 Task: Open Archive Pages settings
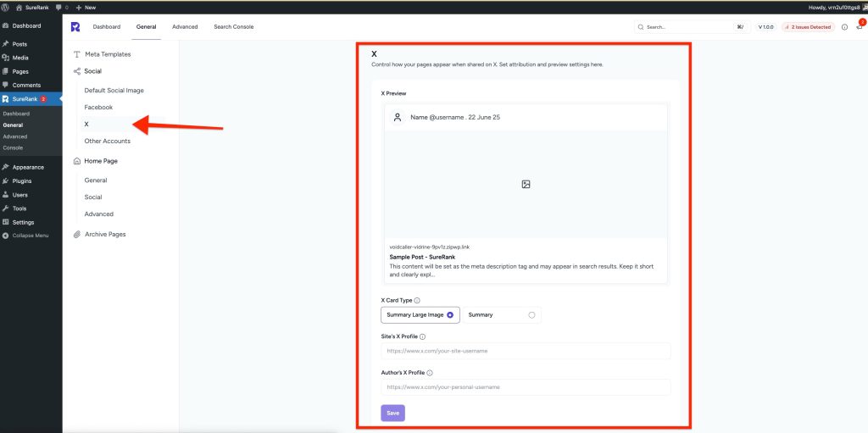coord(100,234)
